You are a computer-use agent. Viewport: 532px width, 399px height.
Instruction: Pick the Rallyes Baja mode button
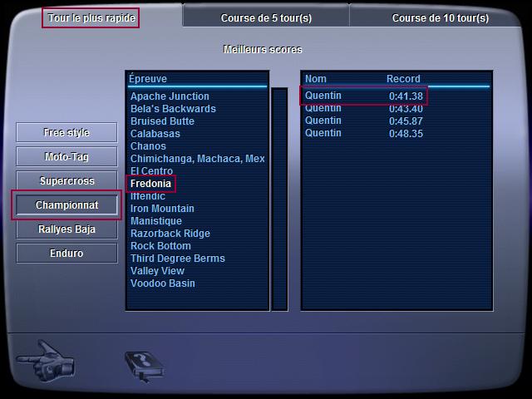click(66, 229)
